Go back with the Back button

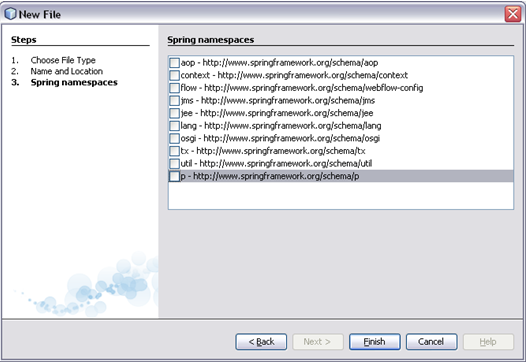pyautogui.click(x=261, y=342)
